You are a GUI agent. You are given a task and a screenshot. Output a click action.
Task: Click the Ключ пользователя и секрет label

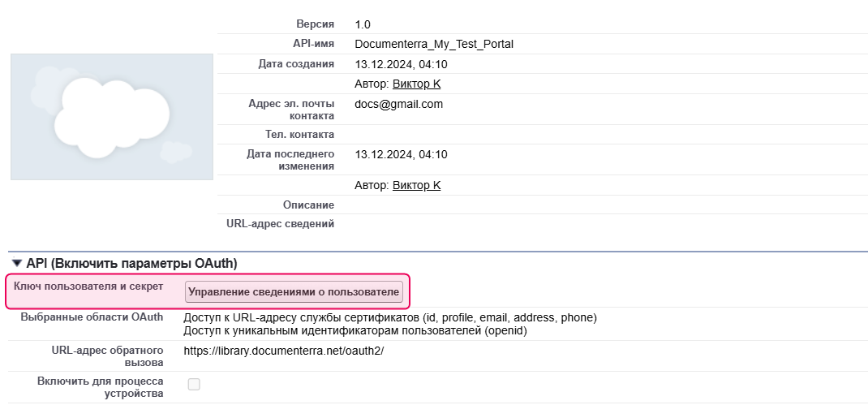click(x=88, y=287)
